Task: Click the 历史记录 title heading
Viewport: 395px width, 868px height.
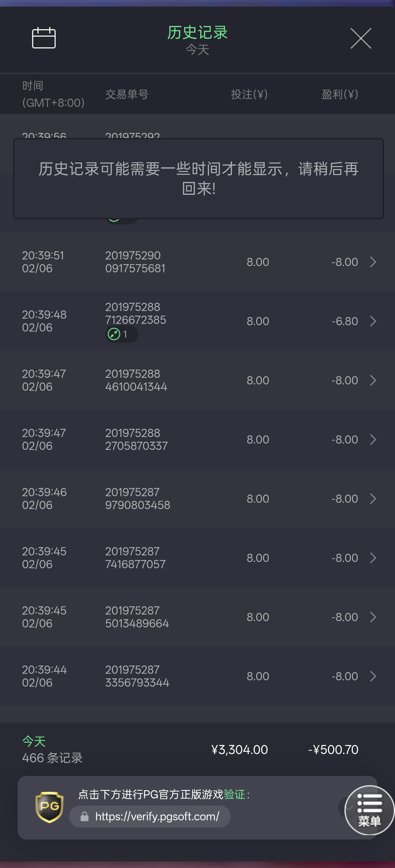Action: (197, 32)
